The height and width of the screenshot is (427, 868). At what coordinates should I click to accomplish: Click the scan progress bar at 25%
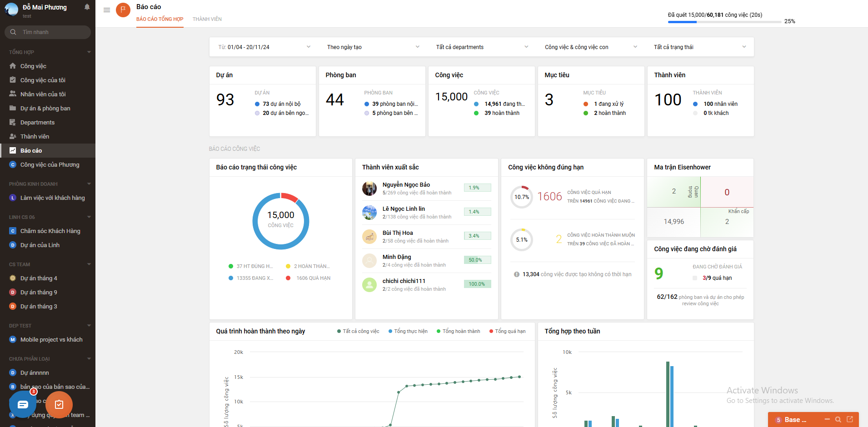725,22
